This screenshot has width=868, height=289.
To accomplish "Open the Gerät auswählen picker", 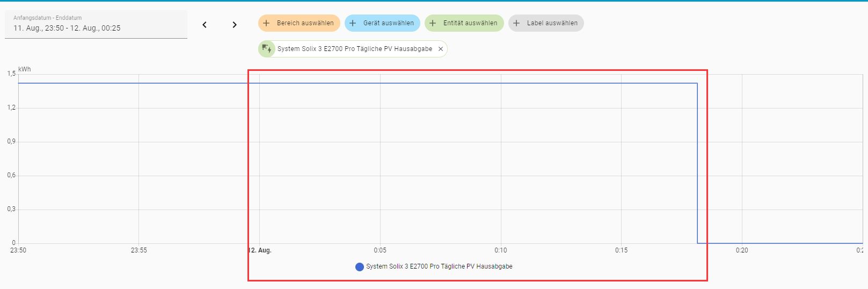I will pyautogui.click(x=388, y=23).
